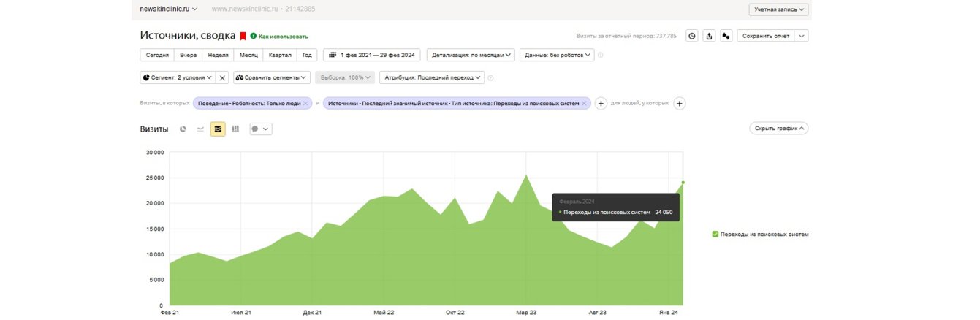Screen dimensions: 980x320
Task: Click the export/share report icon
Action: click(708, 36)
